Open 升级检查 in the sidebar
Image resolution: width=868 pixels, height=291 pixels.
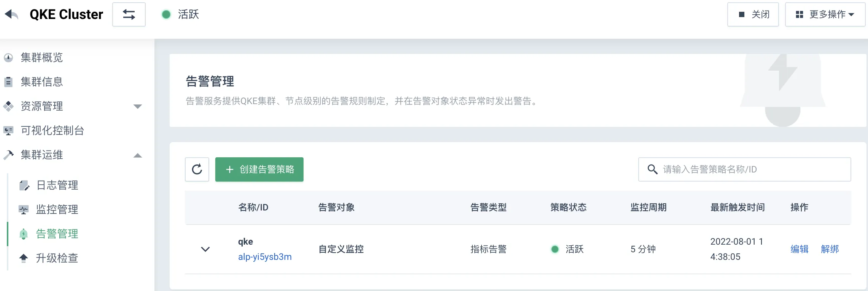click(57, 258)
